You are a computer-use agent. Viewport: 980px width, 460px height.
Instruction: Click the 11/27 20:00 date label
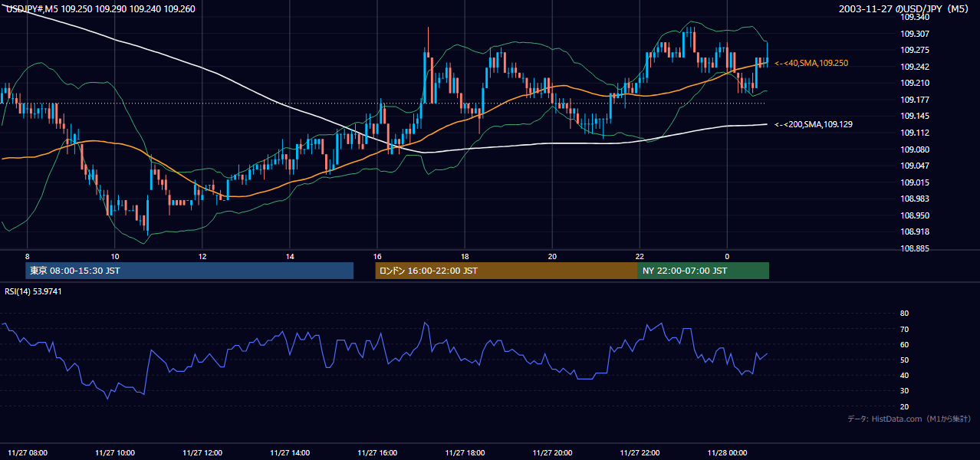pyautogui.click(x=552, y=452)
